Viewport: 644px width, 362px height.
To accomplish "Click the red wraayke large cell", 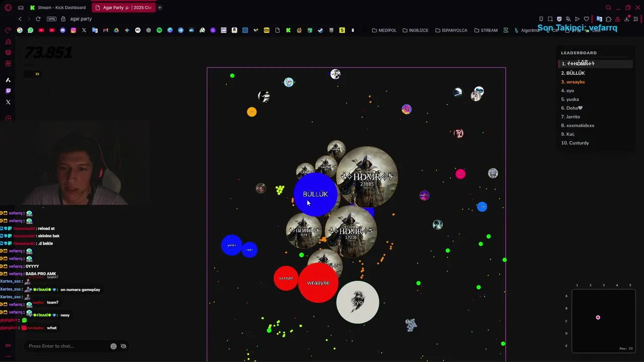I will point(318,283).
